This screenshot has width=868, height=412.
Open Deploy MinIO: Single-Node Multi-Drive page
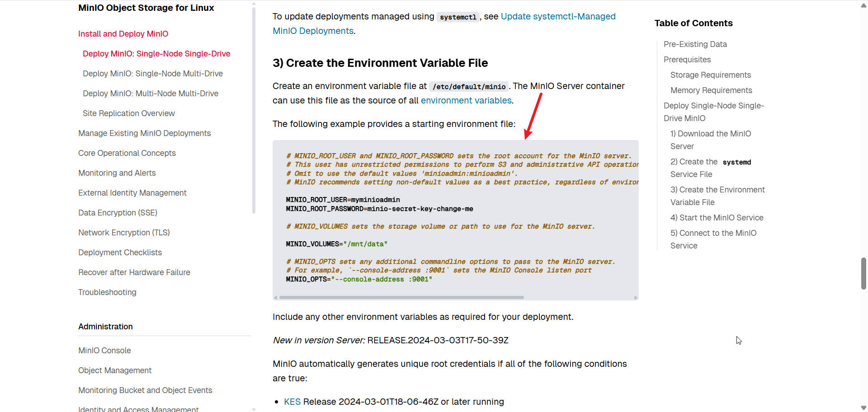[x=153, y=74]
